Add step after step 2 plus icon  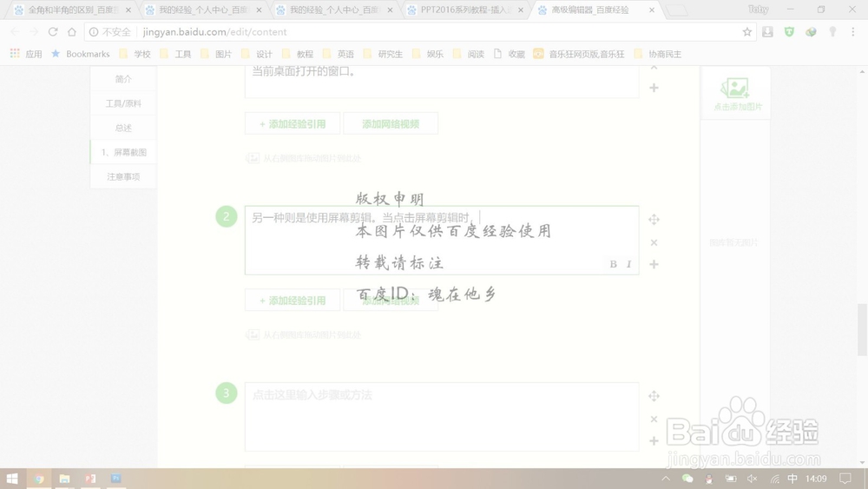(654, 264)
